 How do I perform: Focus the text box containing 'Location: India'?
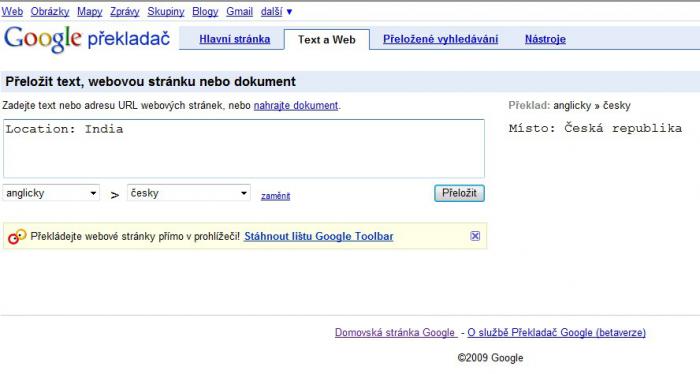pyautogui.click(x=244, y=149)
